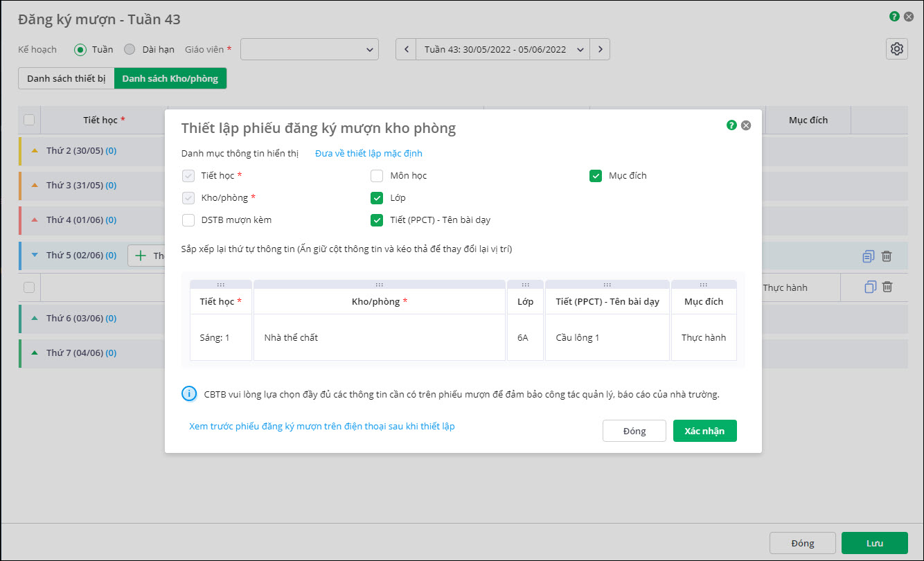Click the green help icon in the dialog header
Screen dimensions: 924x561
[x=731, y=125]
